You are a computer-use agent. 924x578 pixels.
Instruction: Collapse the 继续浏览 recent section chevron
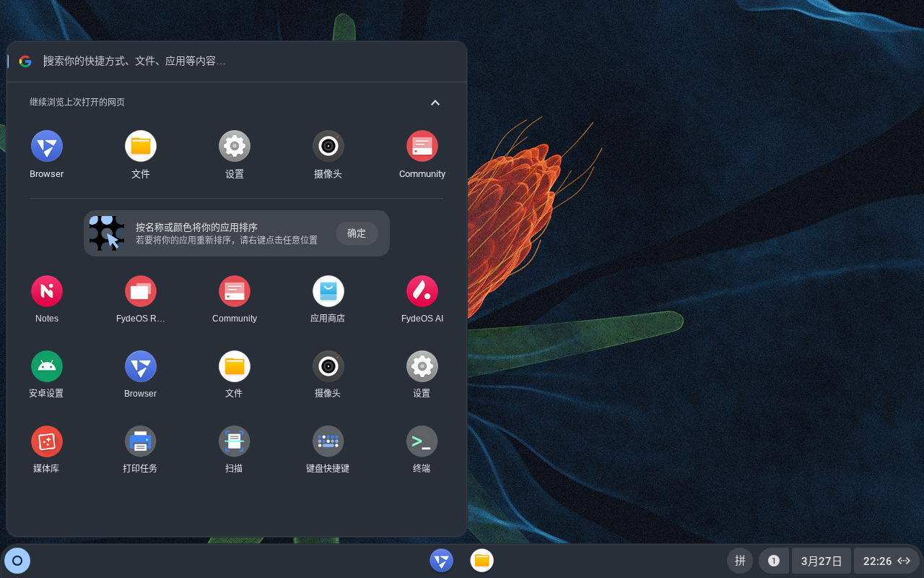point(435,103)
